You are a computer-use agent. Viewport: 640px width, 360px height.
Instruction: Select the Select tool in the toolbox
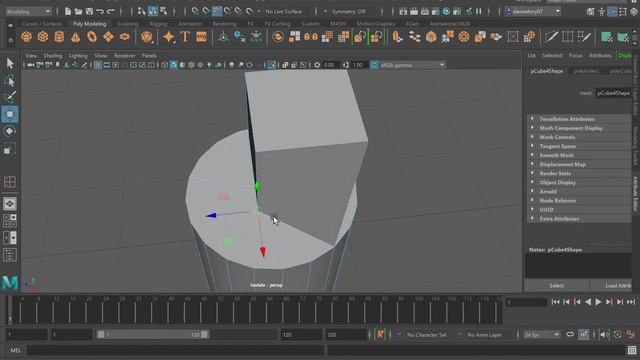(10, 63)
